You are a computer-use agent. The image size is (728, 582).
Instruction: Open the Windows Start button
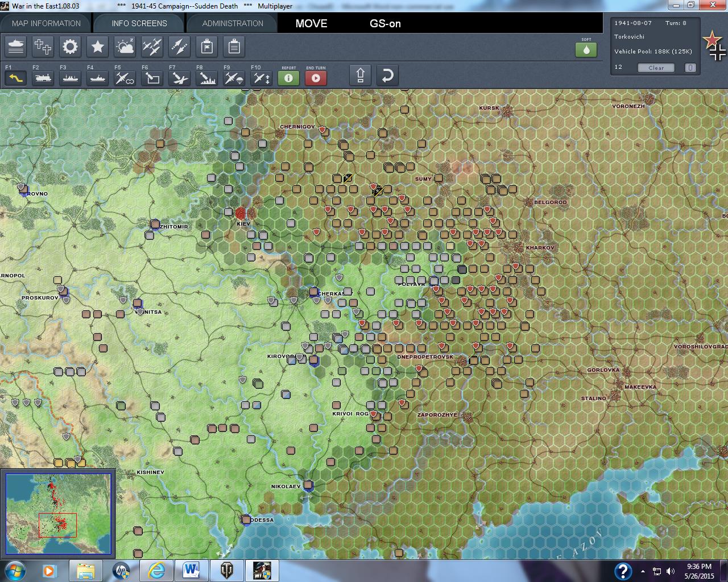tap(15, 570)
